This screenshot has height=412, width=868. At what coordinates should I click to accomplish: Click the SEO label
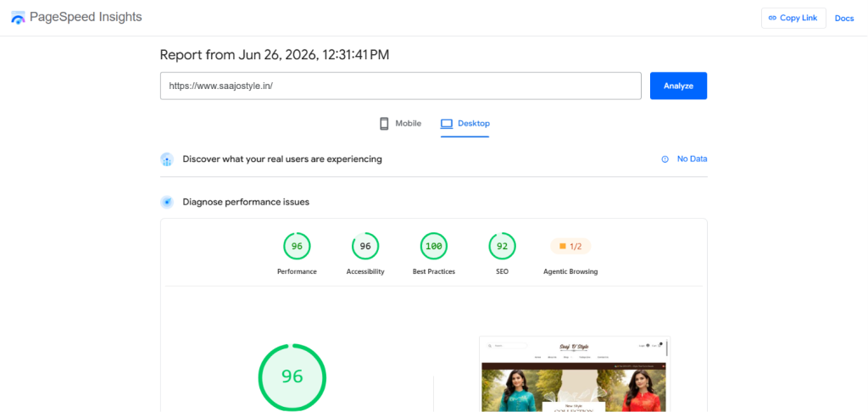tap(502, 272)
